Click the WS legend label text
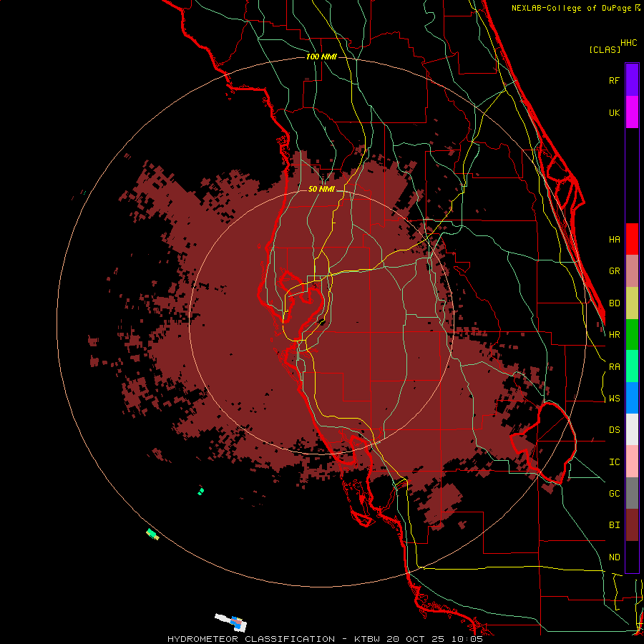644x644 pixels. pyautogui.click(x=614, y=398)
